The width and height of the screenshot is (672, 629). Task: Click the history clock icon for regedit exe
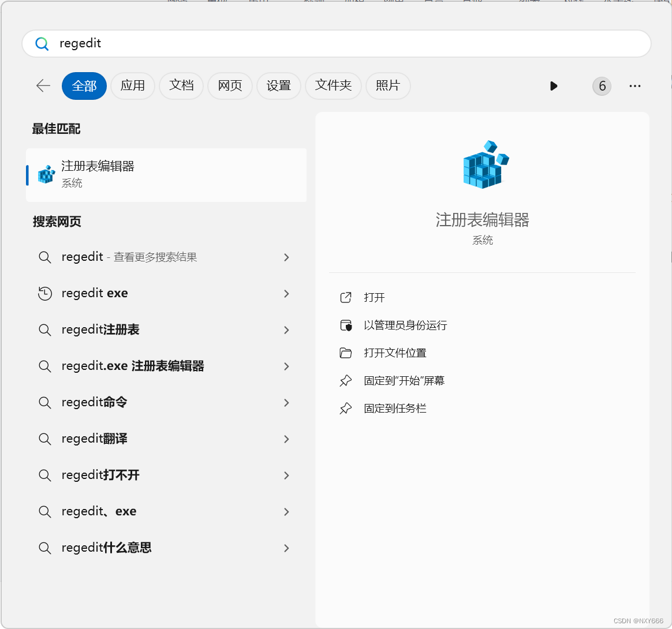[44, 294]
